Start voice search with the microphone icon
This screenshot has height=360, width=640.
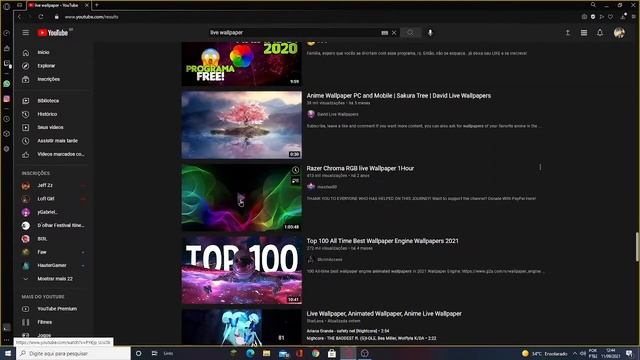coord(430,33)
